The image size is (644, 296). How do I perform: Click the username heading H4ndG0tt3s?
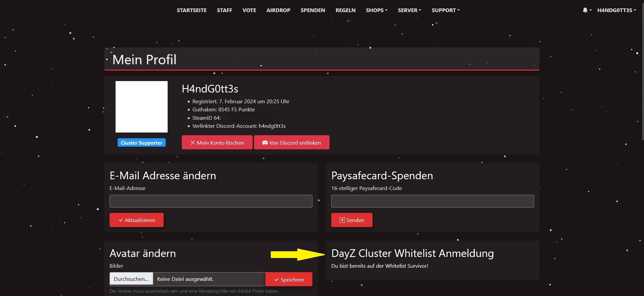pyautogui.click(x=210, y=89)
